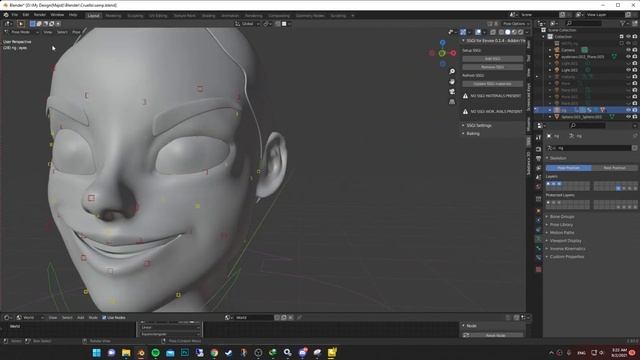Choose solid viewport shading mode

pos(508,32)
